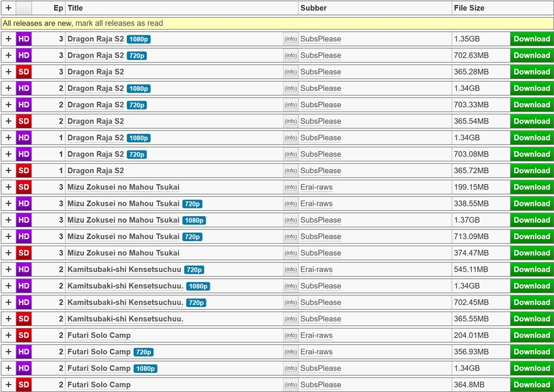Image resolution: width=554 pixels, height=392 pixels.
Task: Open info for Dragon Raja S2 365.28MB
Action: (x=291, y=72)
